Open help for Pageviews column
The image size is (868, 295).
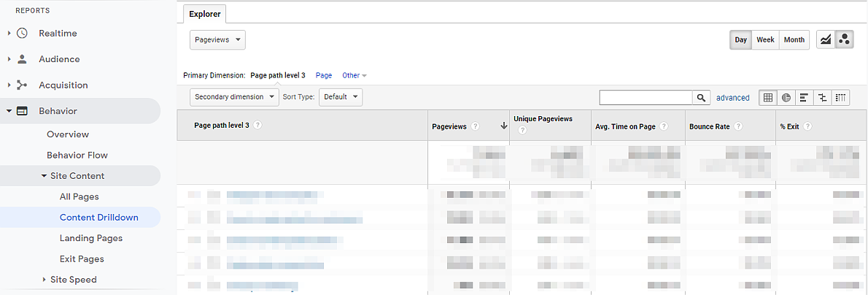476,126
